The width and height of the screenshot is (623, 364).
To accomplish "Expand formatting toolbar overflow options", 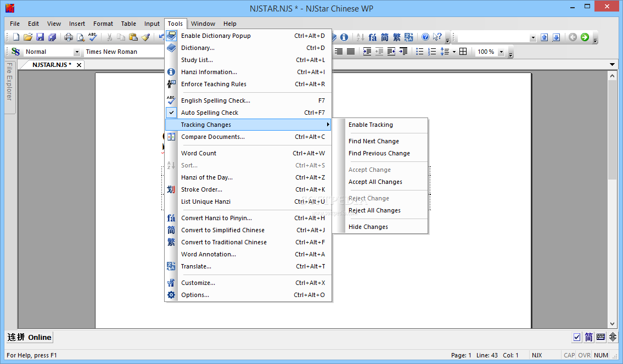I will 511,53.
